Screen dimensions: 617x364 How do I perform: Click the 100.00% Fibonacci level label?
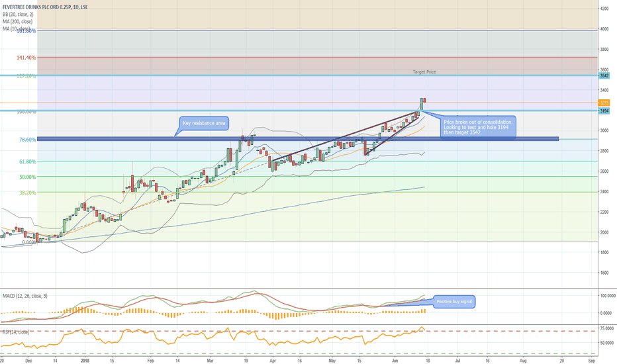[26, 111]
